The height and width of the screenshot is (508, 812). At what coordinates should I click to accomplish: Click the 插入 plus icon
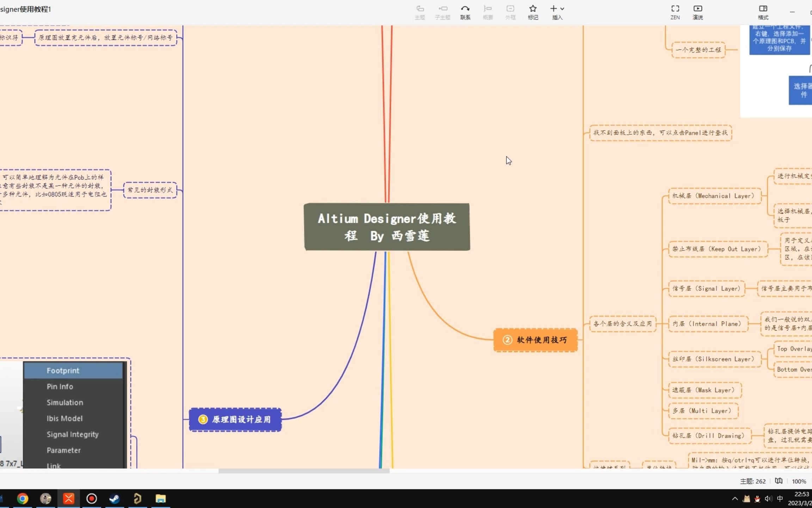pos(554,8)
